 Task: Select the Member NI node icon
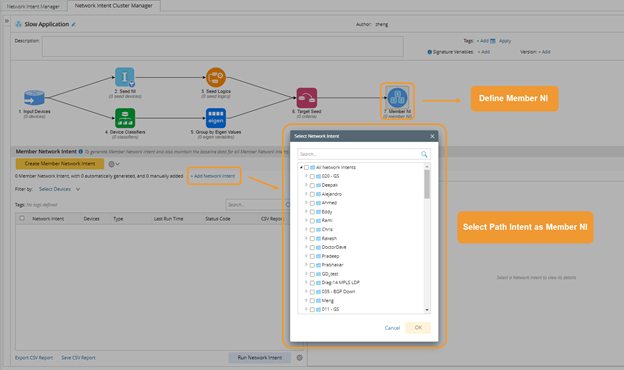(397, 97)
